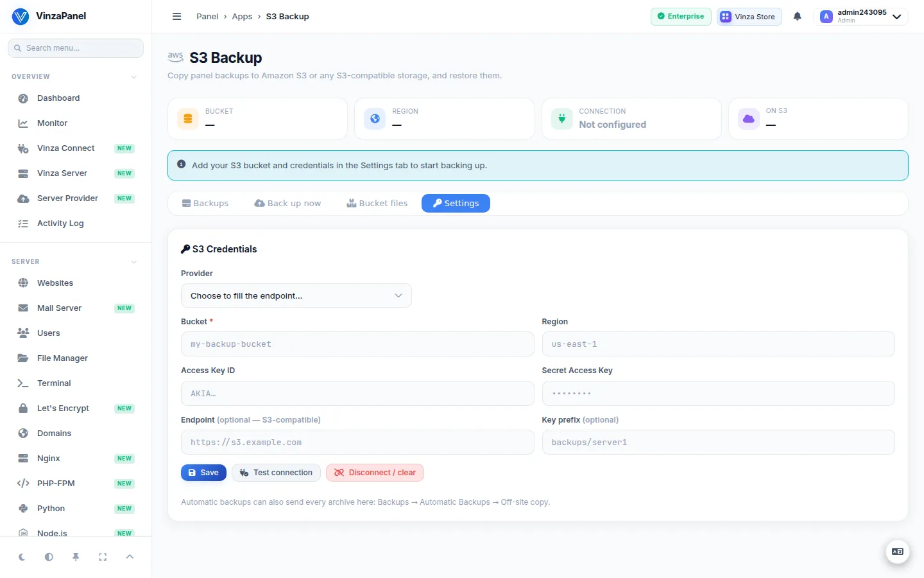The width and height of the screenshot is (924, 578).
Task: Open Nginx settings
Action: (76, 459)
